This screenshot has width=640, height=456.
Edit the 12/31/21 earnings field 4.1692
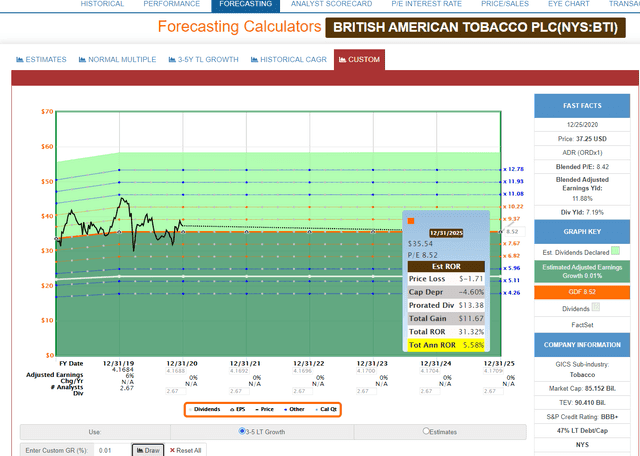pos(239,371)
